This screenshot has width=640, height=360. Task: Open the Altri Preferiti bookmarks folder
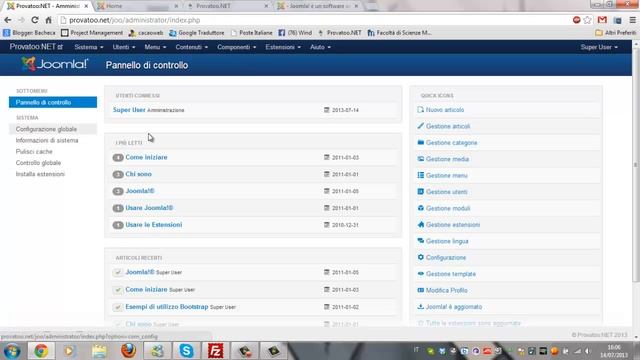coord(616,33)
